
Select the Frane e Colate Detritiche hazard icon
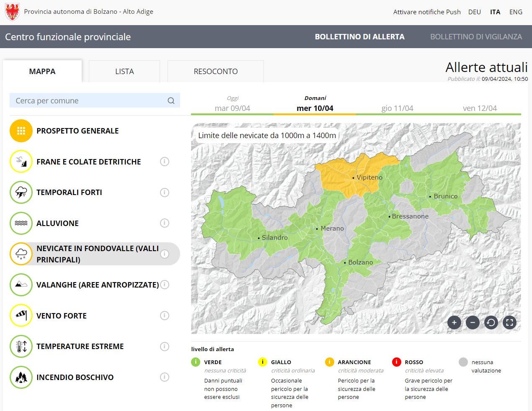coord(21,162)
